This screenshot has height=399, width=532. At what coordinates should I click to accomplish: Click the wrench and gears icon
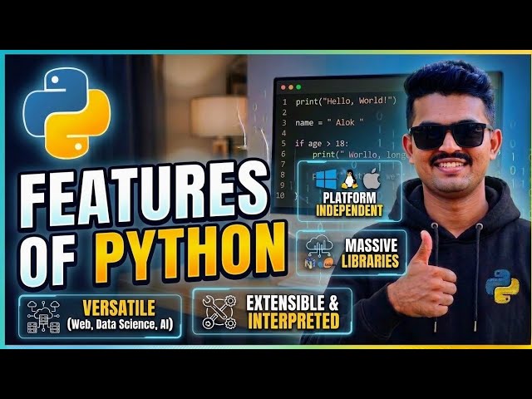(219, 313)
